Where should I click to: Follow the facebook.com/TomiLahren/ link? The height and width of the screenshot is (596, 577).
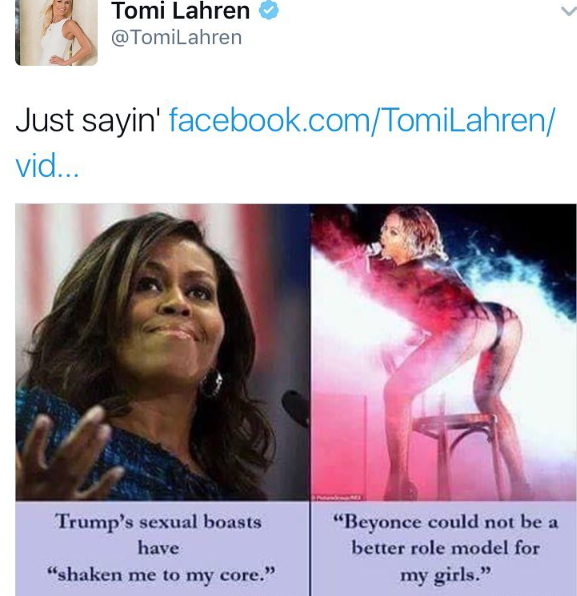click(x=362, y=120)
